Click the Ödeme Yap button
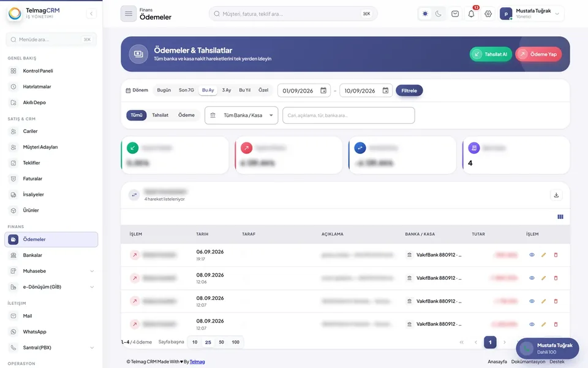 (538, 54)
